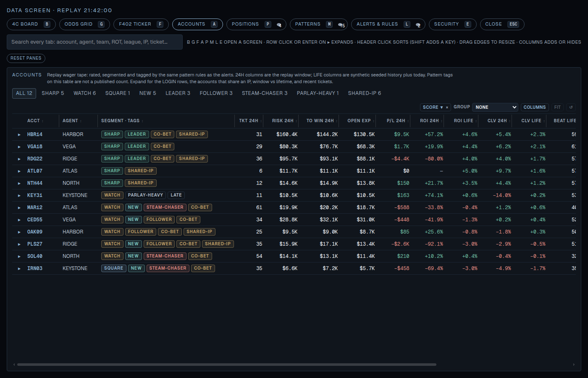
Task: Expand the HBR14 account row
Action: (19, 135)
